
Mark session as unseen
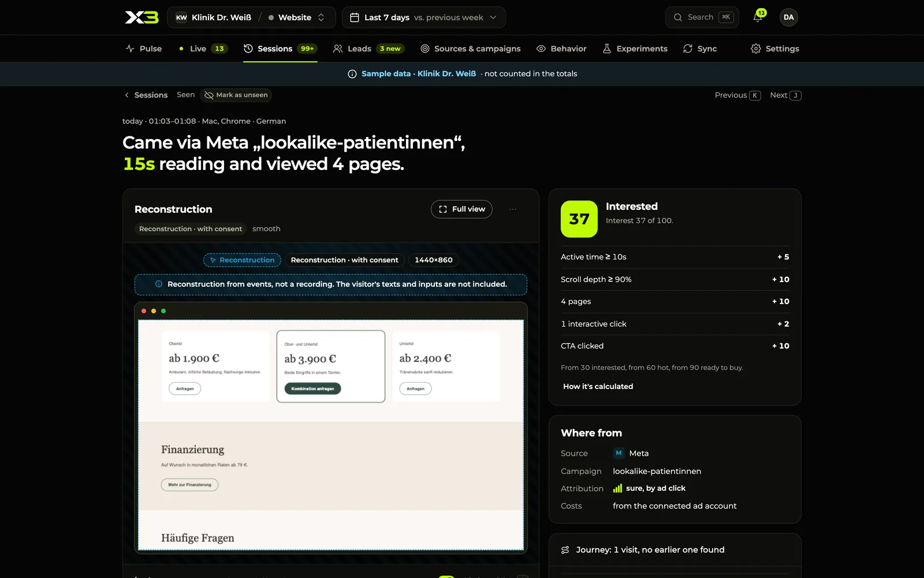(236, 95)
